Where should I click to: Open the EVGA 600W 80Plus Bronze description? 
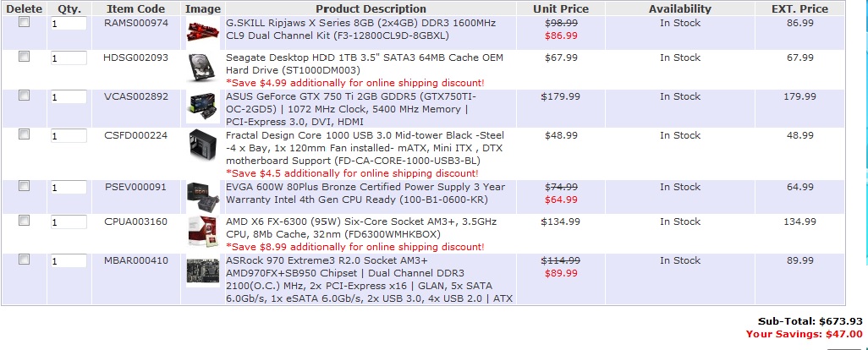coord(365,193)
